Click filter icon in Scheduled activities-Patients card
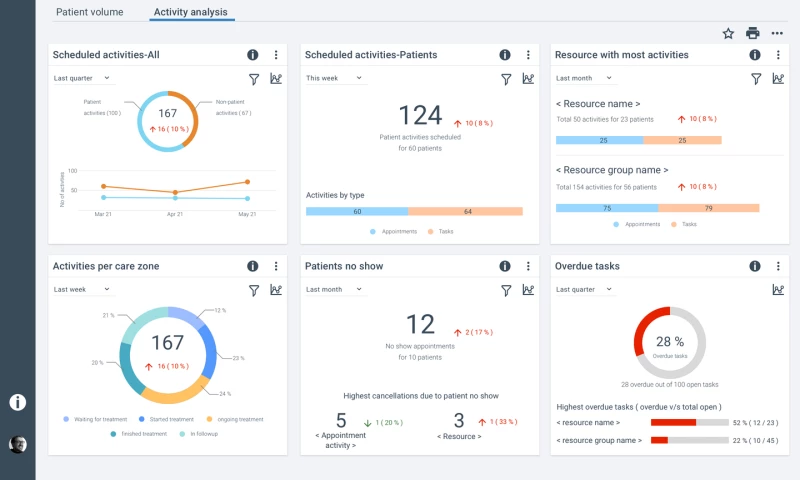800x480 pixels. 505,78
